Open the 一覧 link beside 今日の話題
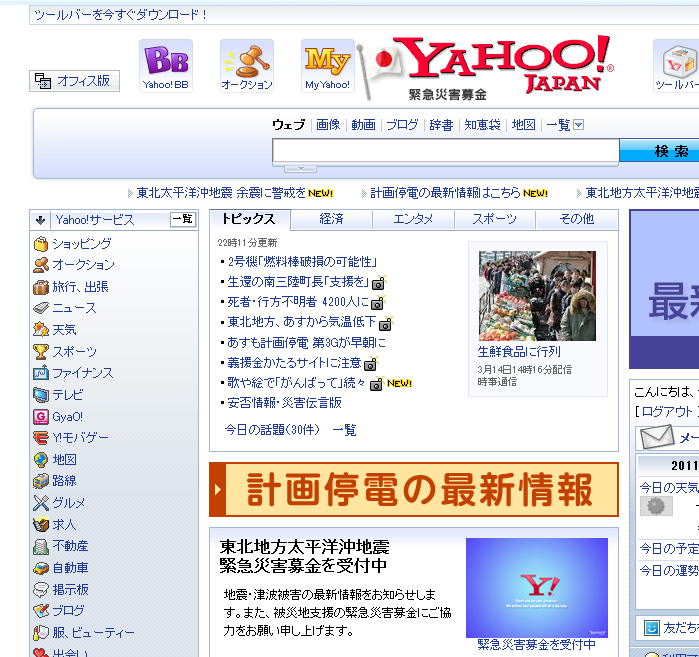The height and width of the screenshot is (657, 699). [x=344, y=430]
